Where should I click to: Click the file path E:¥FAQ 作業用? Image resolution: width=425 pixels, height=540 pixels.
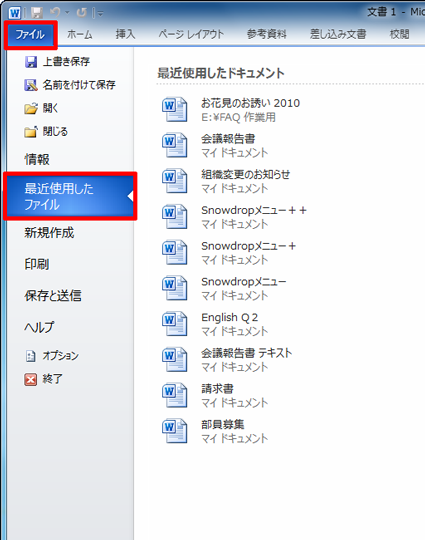coord(239,117)
